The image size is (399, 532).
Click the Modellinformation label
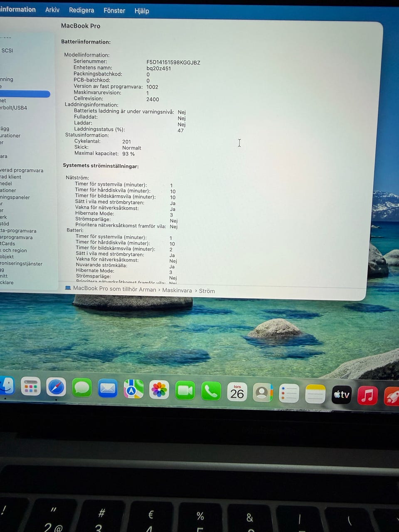(x=87, y=55)
